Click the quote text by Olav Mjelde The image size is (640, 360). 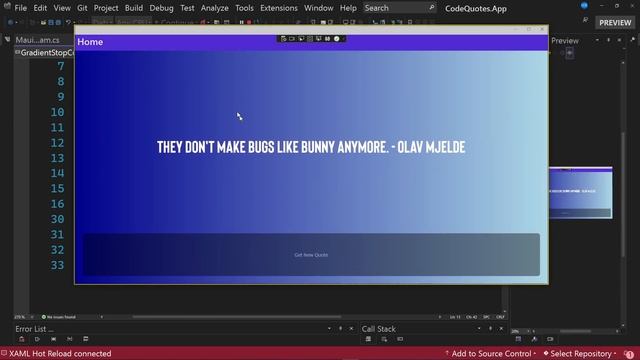pyautogui.click(x=311, y=147)
